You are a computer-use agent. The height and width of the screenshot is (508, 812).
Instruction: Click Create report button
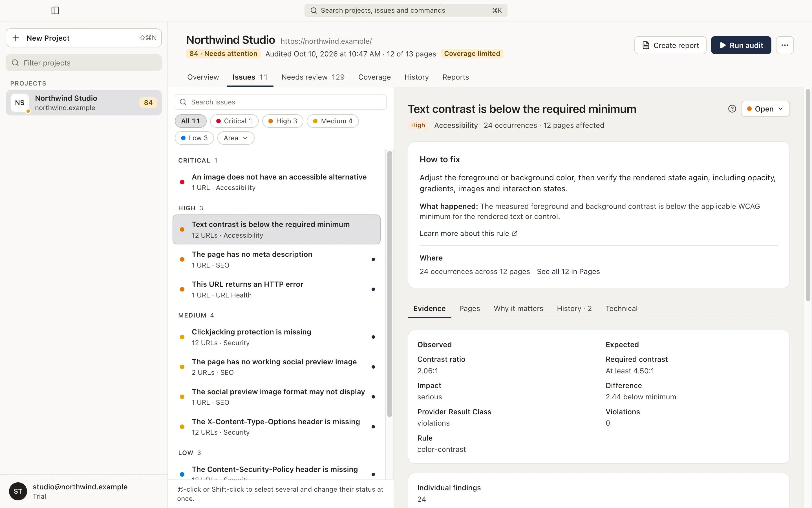click(x=670, y=45)
